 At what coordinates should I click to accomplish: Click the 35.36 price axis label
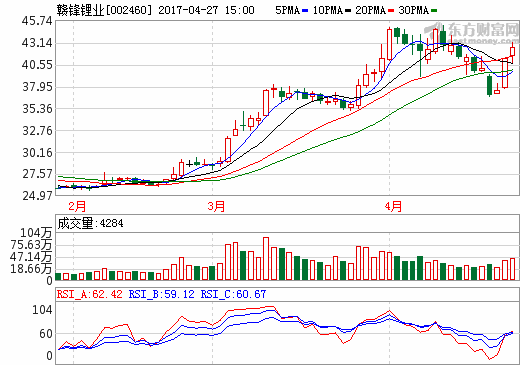37,109
